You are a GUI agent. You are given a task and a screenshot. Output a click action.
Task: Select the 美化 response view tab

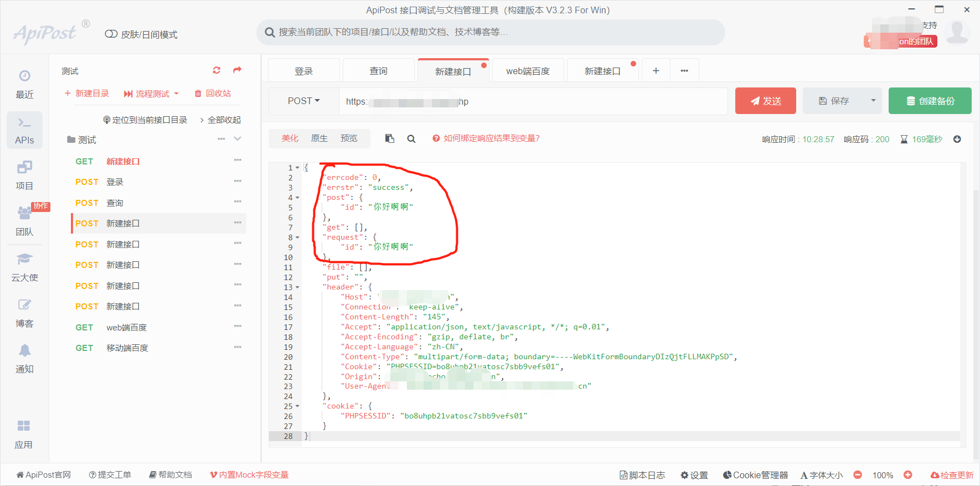pyautogui.click(x=290, y=138)
